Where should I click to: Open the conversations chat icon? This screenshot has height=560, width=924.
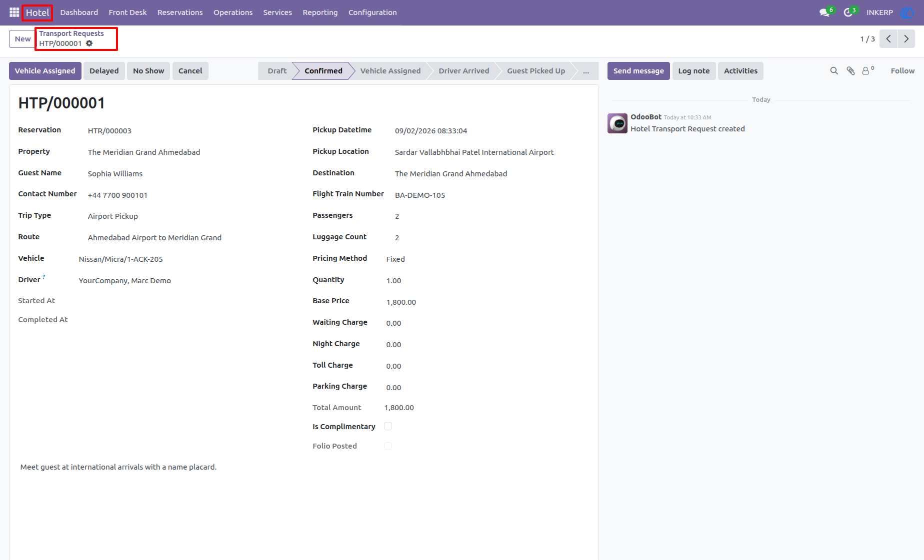point(825,12)
